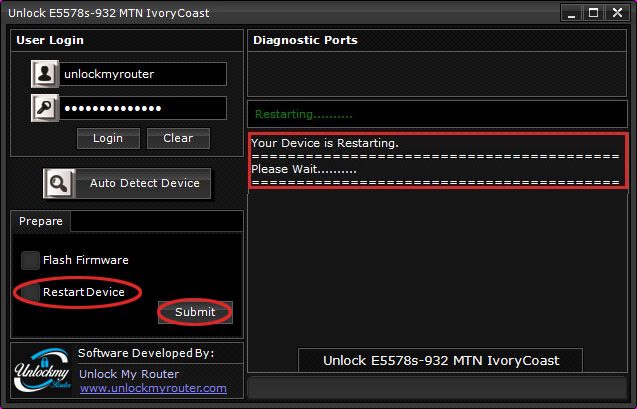This screenshot has width=637, height=409.
Task: Click the 'User Login' heading
Action: [x=50, y=40]
